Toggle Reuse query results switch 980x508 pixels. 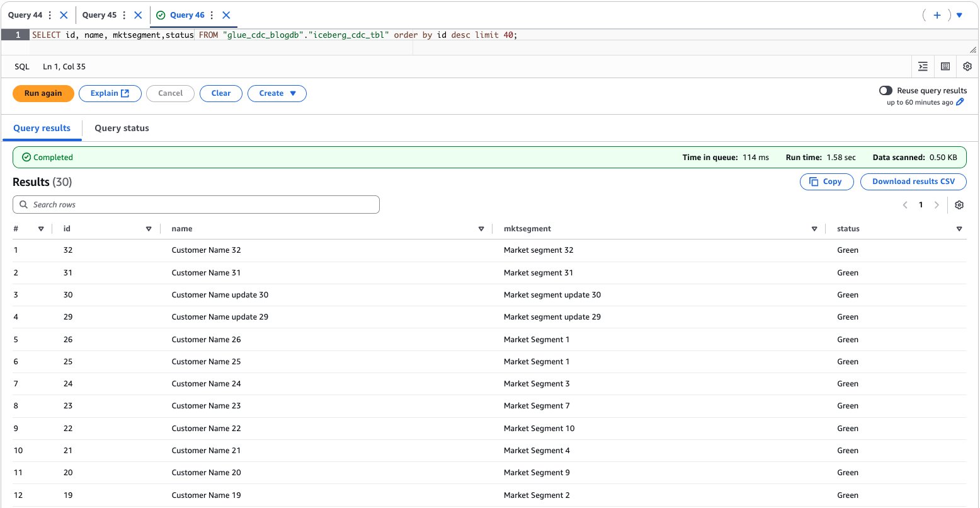click(x=886, y=91)
